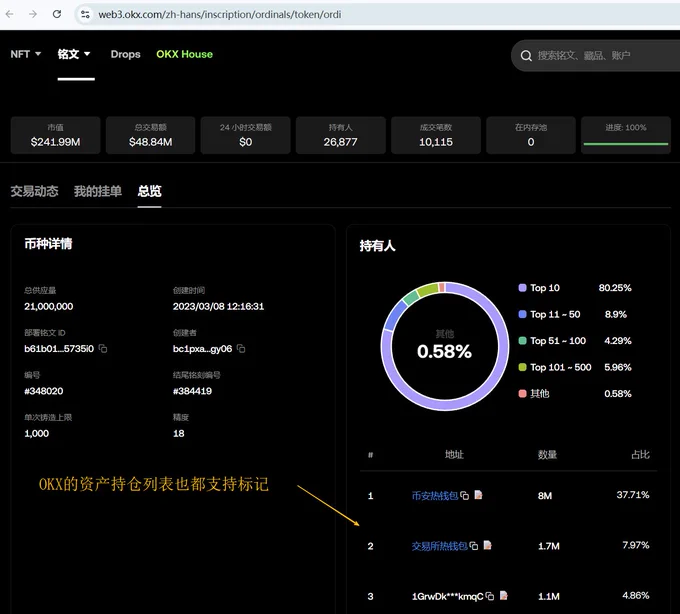Copy the 交易所热钱包 address
680x614 pixels.
(x=474, y=546)
